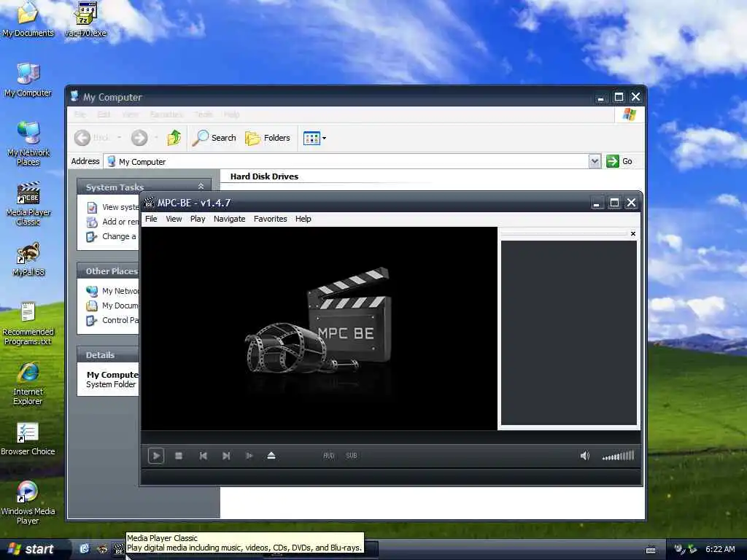
Task: Click Windows Media Player desktop shortcut
Action: [28, 502]
